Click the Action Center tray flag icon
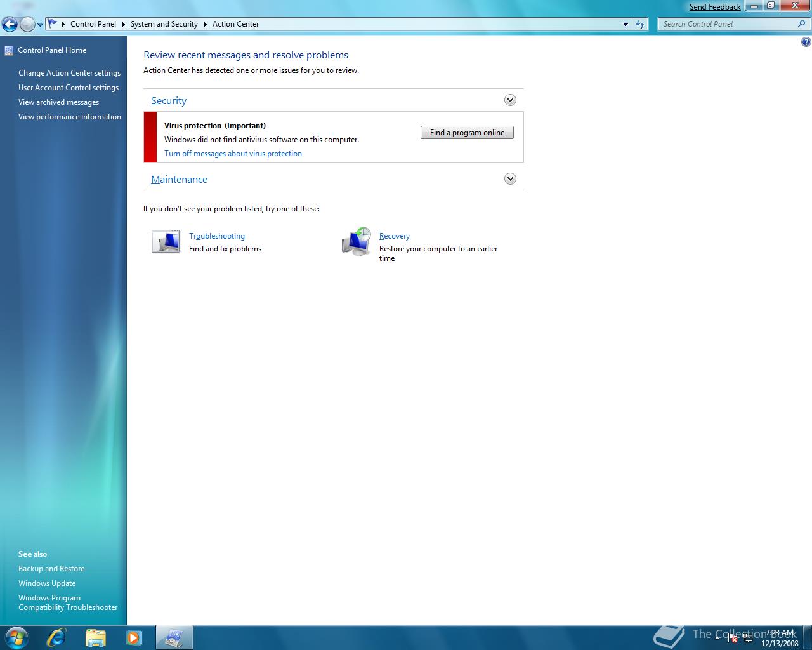Screen dimensions: 812x650 733,639
